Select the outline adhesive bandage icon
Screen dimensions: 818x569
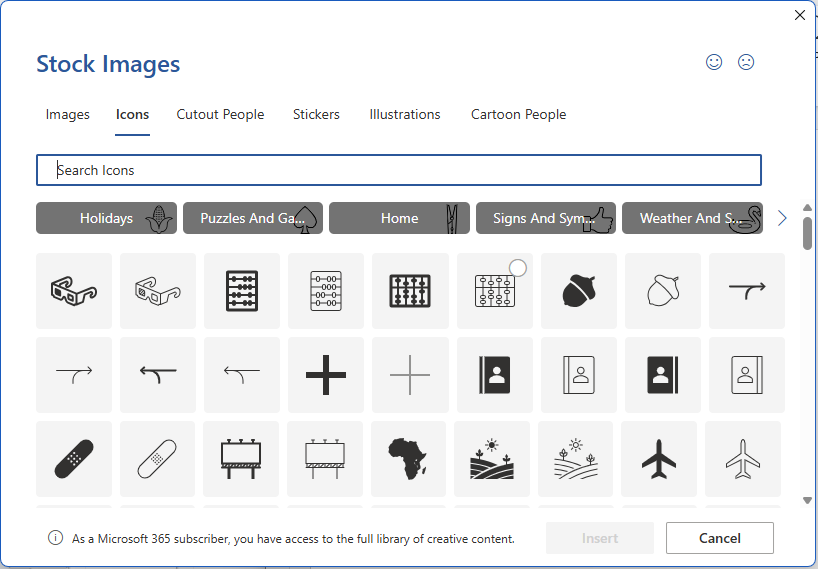157,458
